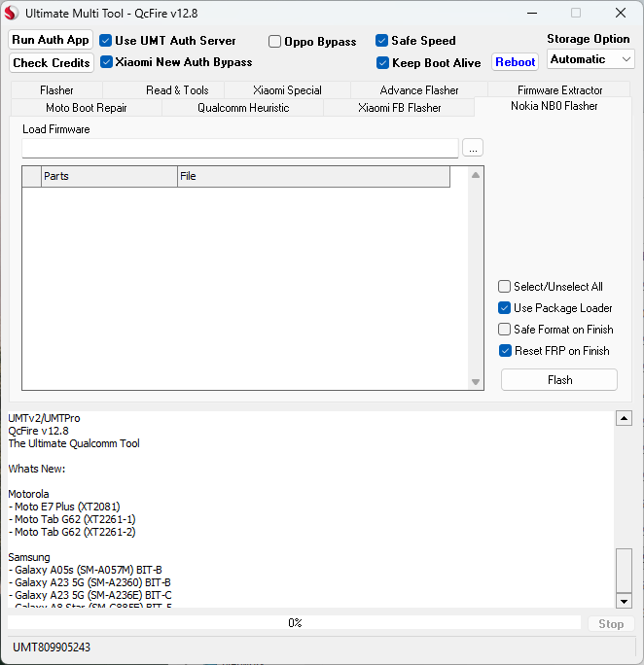
Task: Toggle the Safe Speed checkbox
Action: [381, 41]
